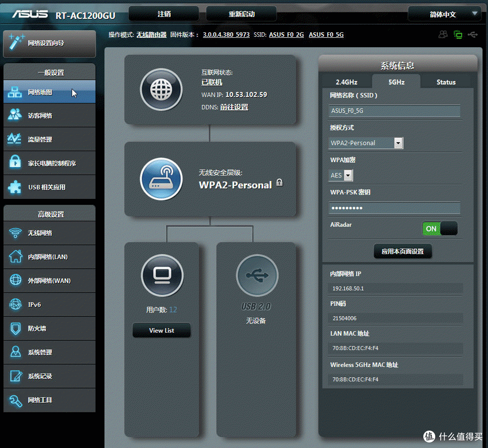Open 外部网络(WAN) globe icon
Image resolution: width=488 pixels, height=448 pixels.
[x=15, y=280]
